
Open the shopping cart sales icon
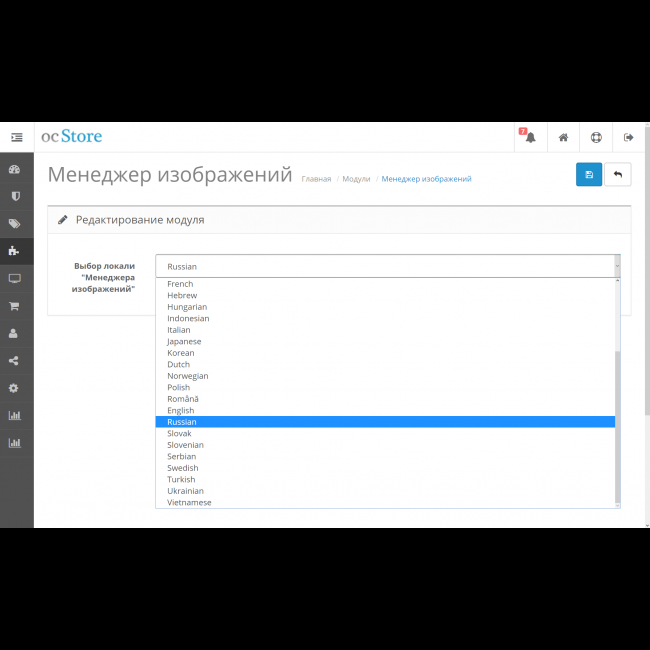16,306
